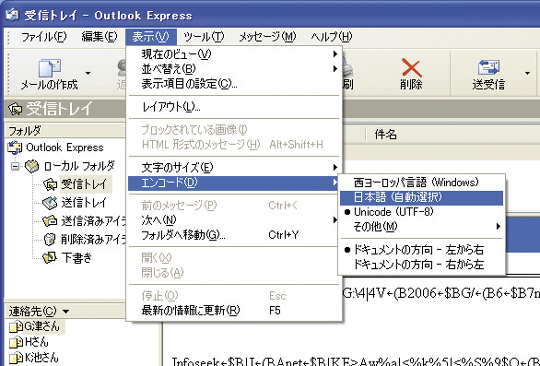Screen dimensions: 540x366
Task: Choose フォルダへ移動(G)... menu entry
Action: 234,235
